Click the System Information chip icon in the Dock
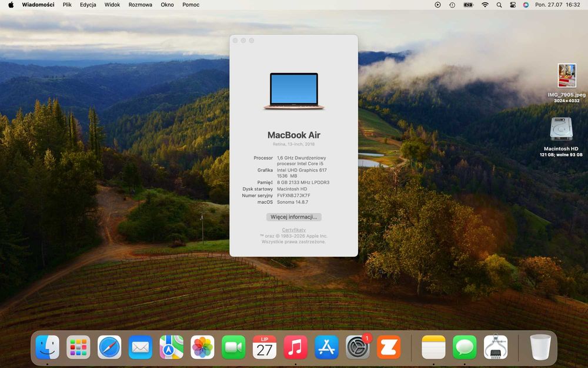Screen dimensions: 588x368 (496, 347)
